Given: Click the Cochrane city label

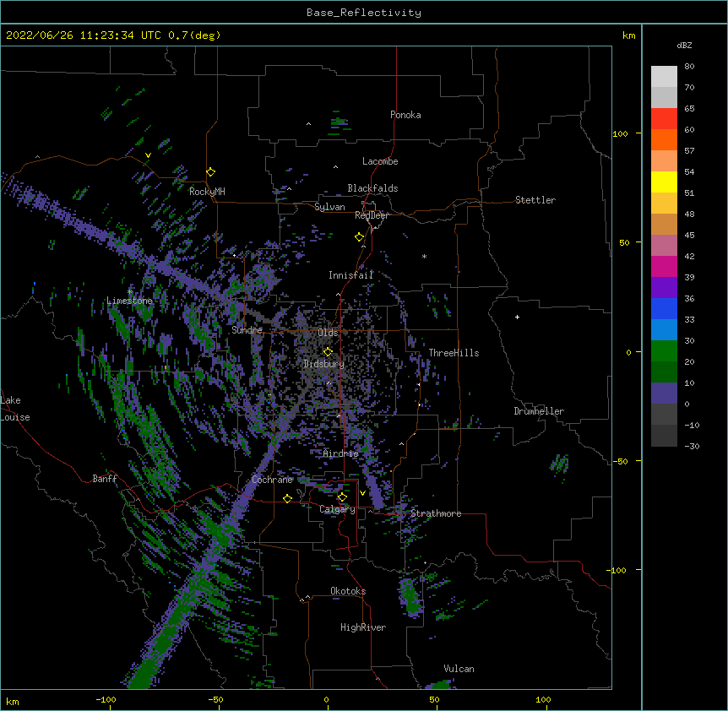Looking at the screenshot, I should 272,480.
